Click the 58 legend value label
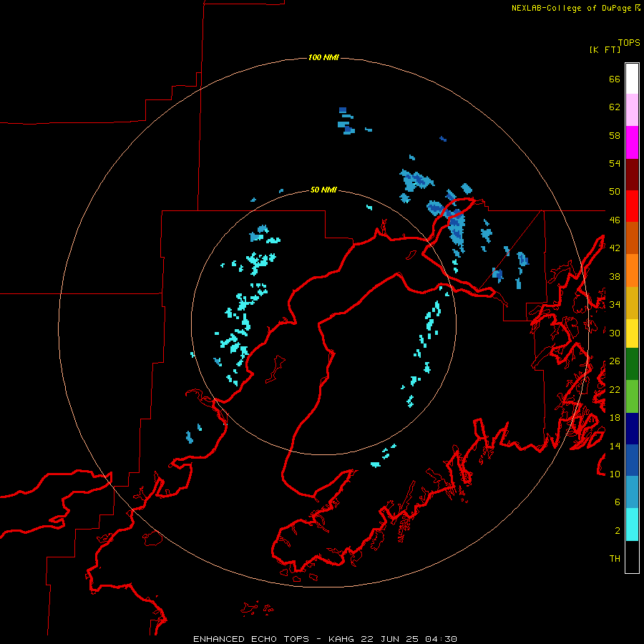 pos(615,135)
